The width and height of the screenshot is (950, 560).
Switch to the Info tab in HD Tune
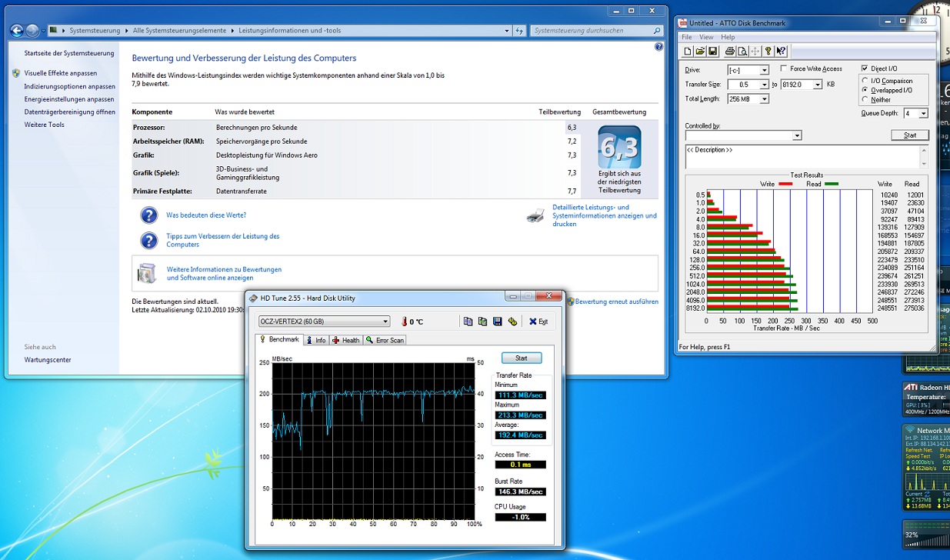(316, 340)
